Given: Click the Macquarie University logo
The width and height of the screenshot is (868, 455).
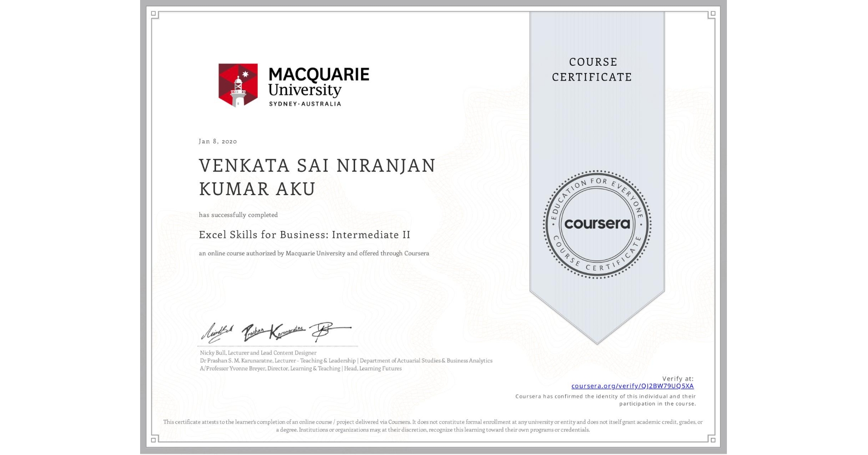Looking at the screenshot, I should click(x=293, y=85).
